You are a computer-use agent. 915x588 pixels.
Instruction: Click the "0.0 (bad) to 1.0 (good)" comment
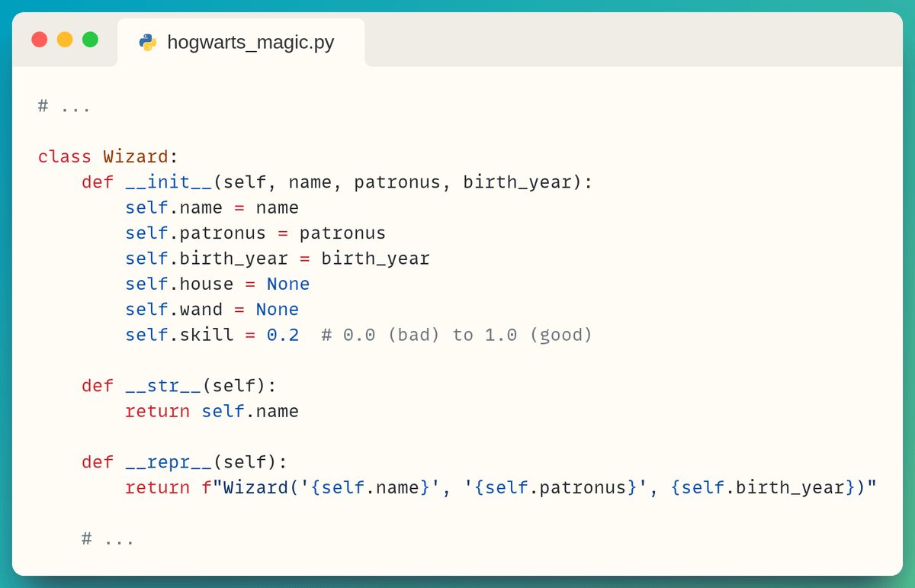click(x=457, y=335)
